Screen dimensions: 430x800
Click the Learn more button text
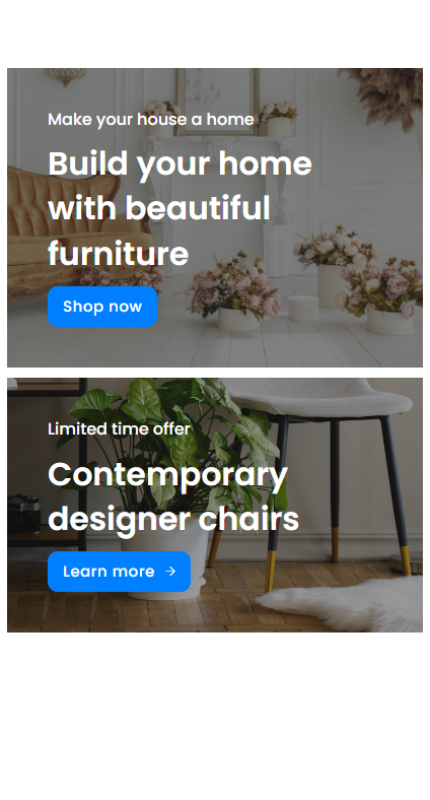[x=108, y=571]
